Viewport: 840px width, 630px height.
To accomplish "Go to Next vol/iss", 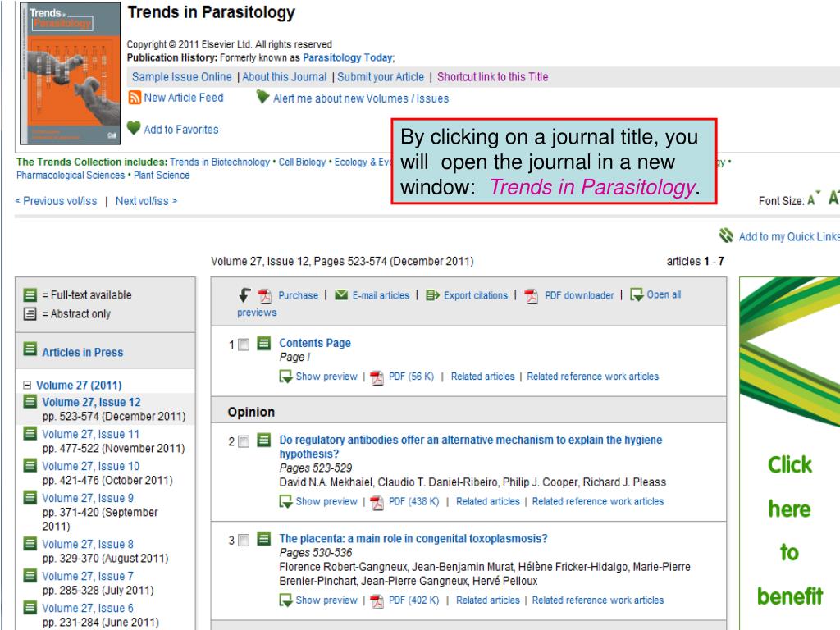I will [x=146, y=201].
